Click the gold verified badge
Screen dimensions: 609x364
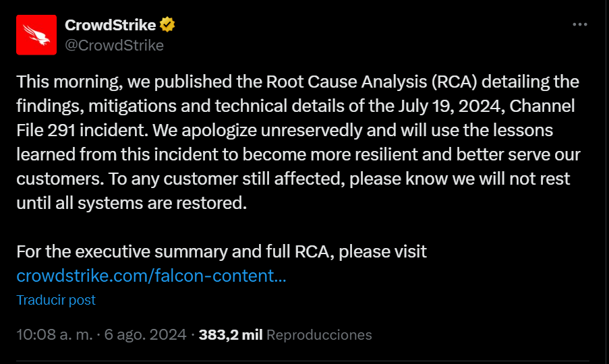(167, 25)
